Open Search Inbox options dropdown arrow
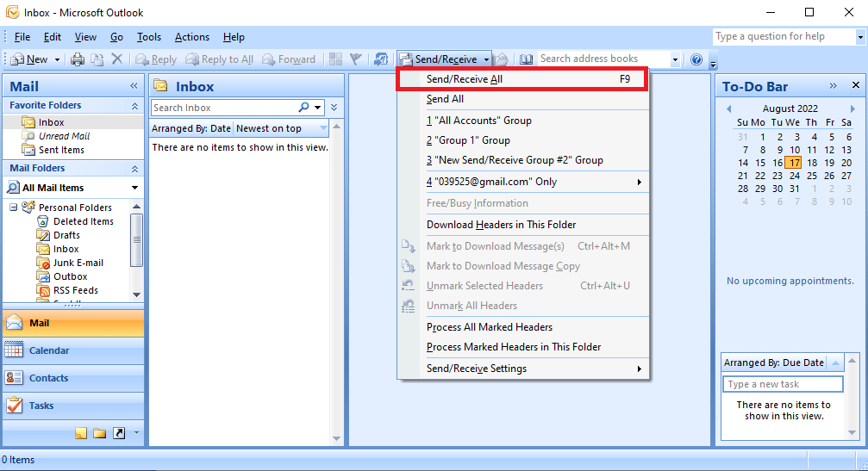 [x=318, y=108]
